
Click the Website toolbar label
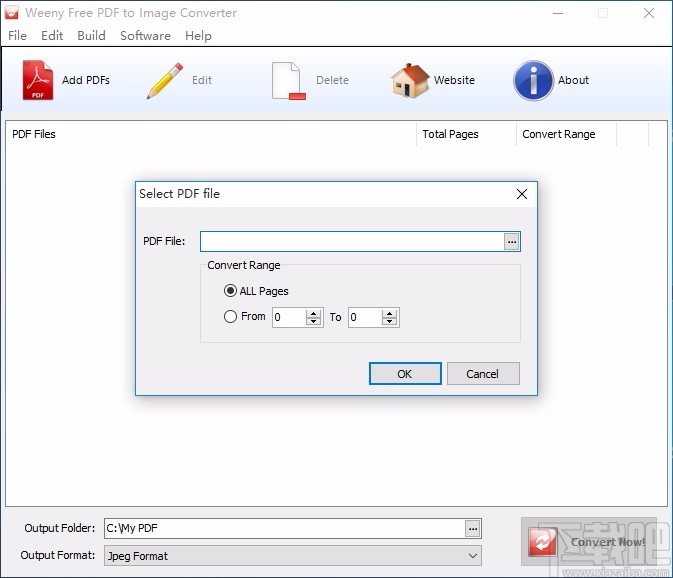pos(454,80)
